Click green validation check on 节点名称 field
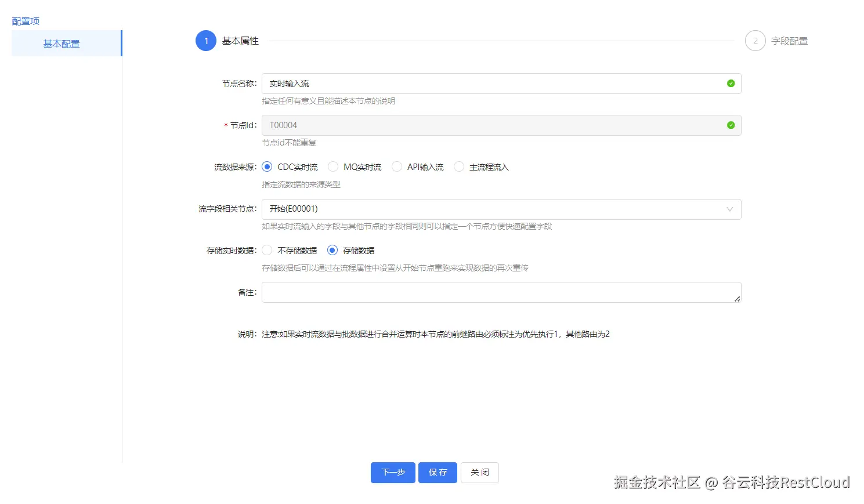The height and width of the screenshot is (504, 864). point(731,84)
